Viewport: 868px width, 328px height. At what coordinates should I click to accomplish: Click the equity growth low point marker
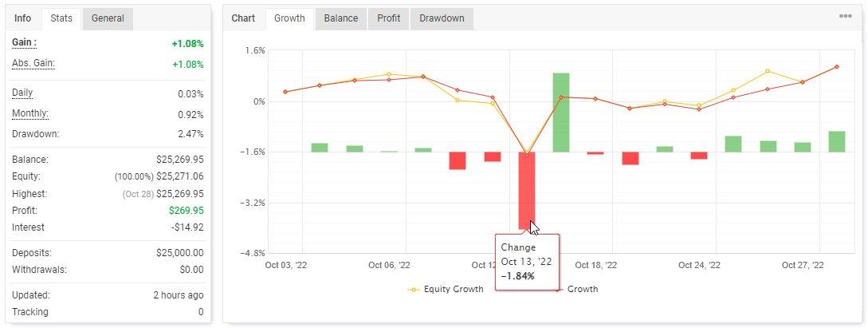(x=526, y=153)
